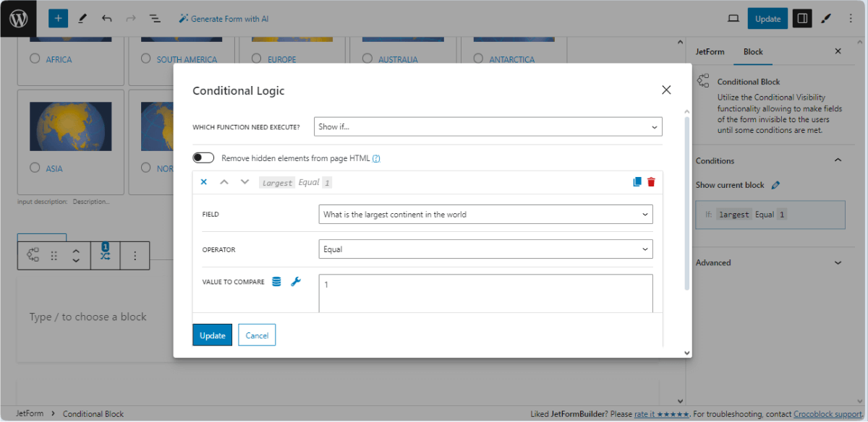
Task: Click the Update button in the Conditional Logic dialog
Action: pyautogui.click(x=212, y=335)
